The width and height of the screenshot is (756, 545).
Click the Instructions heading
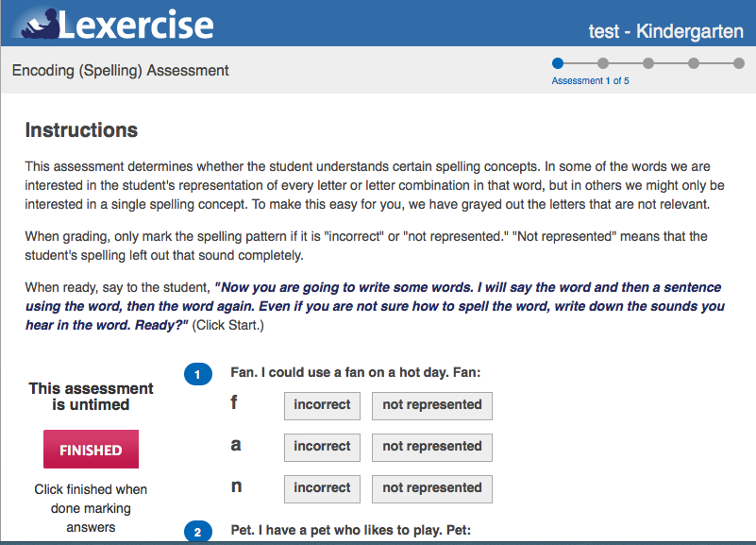tap(81, 130)
